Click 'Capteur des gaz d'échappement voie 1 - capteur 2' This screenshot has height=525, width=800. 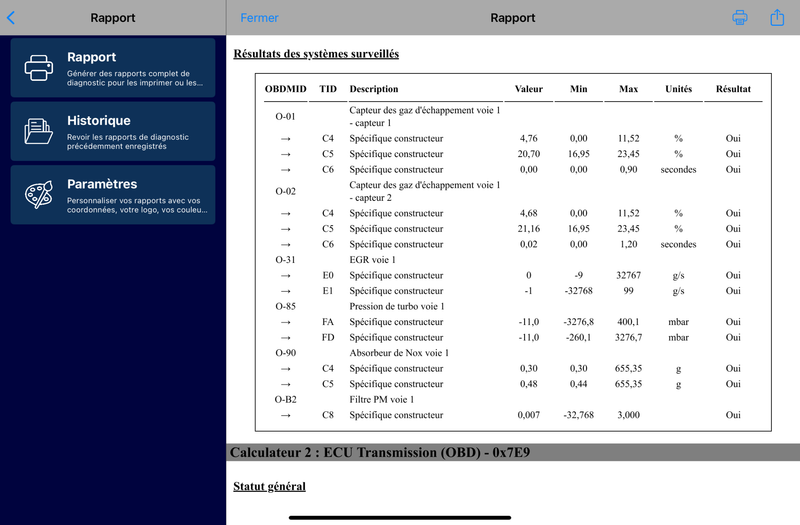tap(424, 191)
